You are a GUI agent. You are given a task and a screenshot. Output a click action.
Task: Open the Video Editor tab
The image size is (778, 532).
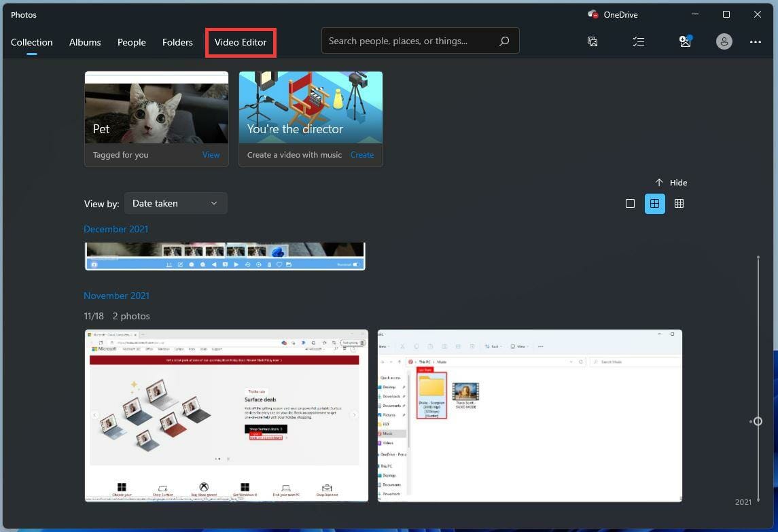click(241, 42)
